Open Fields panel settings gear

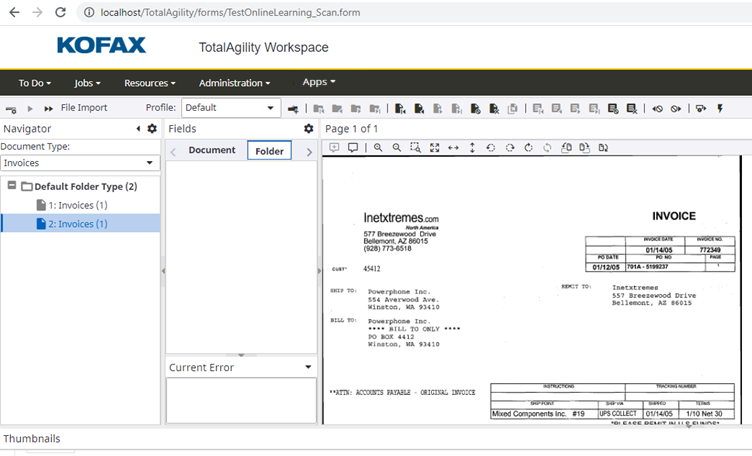pos(309,129)
